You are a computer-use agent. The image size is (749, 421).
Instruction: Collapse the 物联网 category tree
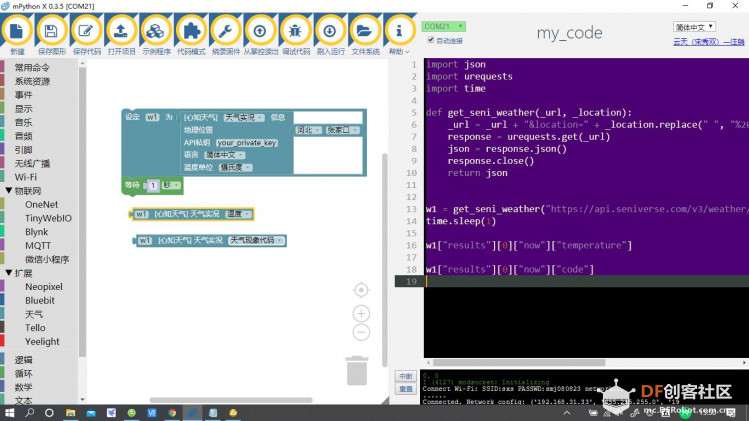click(x=9, y=191)
